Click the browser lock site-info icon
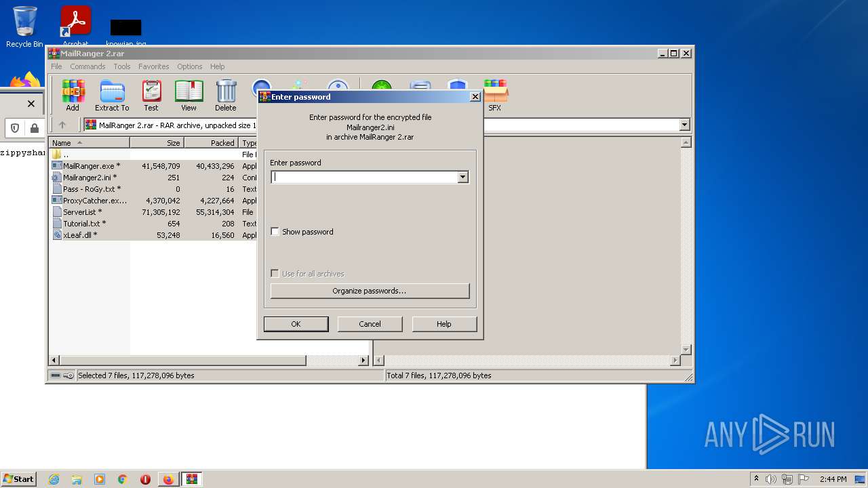Image resolution: width=868 pixels, height=488 pixels. 34,128
